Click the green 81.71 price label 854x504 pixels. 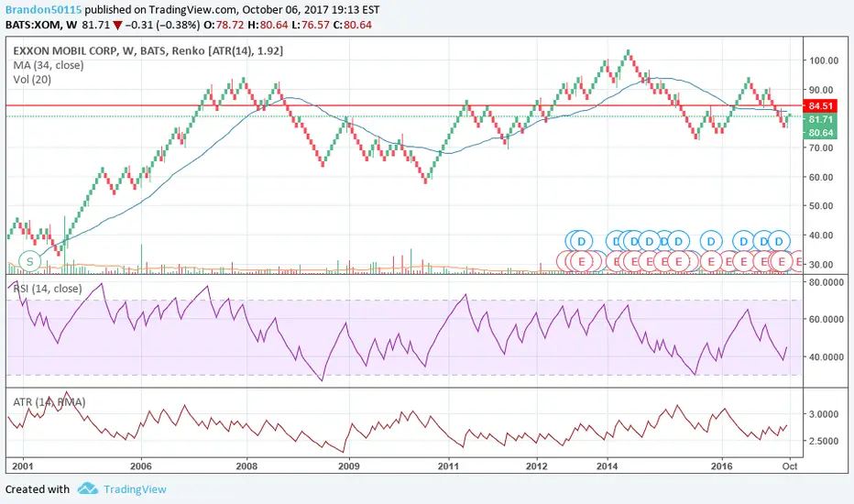point(820,119)
